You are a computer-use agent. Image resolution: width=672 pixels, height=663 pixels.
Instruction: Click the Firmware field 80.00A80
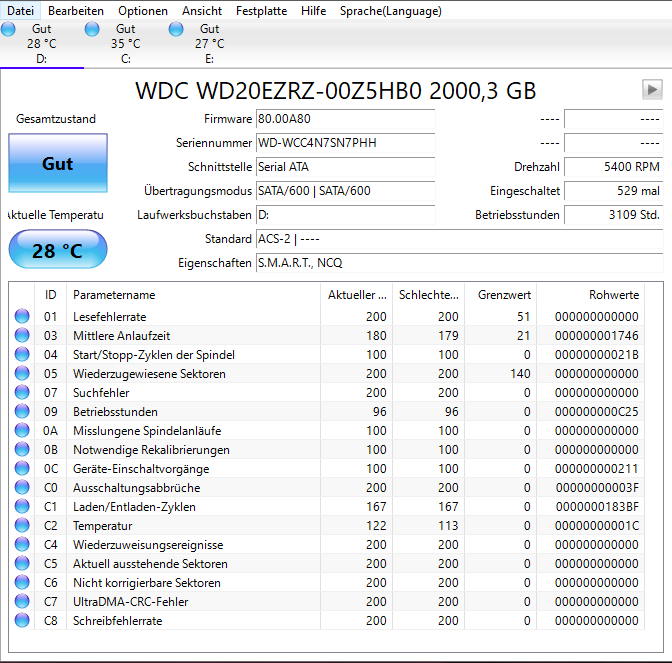tap(345, 119)
